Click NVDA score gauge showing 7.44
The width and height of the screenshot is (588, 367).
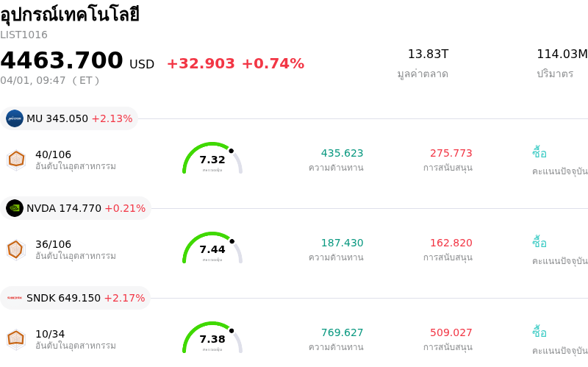212,249
